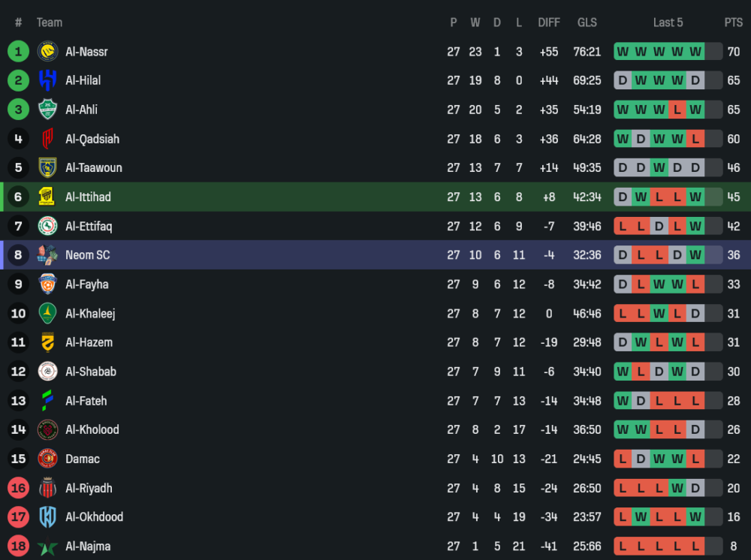This screenshot has width=751, height=560.
Task: Click the Al-Najma green star logo
Action: (x=48, y=546)
